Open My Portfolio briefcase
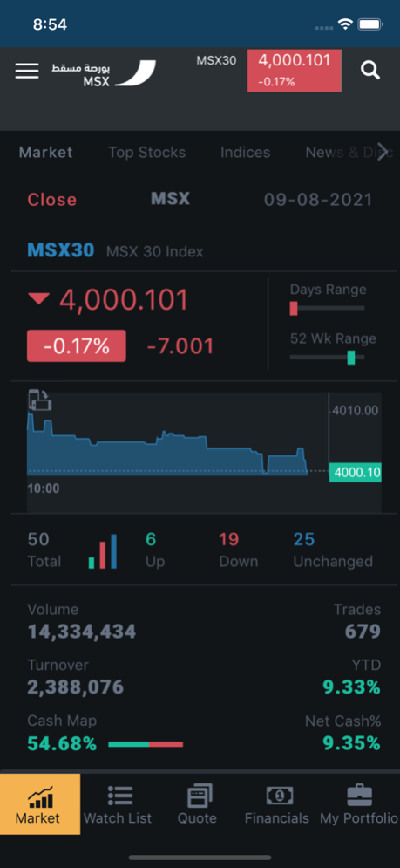Image resolution: width=400 pixels, height=868 pixels. click(x=359, y=803)
